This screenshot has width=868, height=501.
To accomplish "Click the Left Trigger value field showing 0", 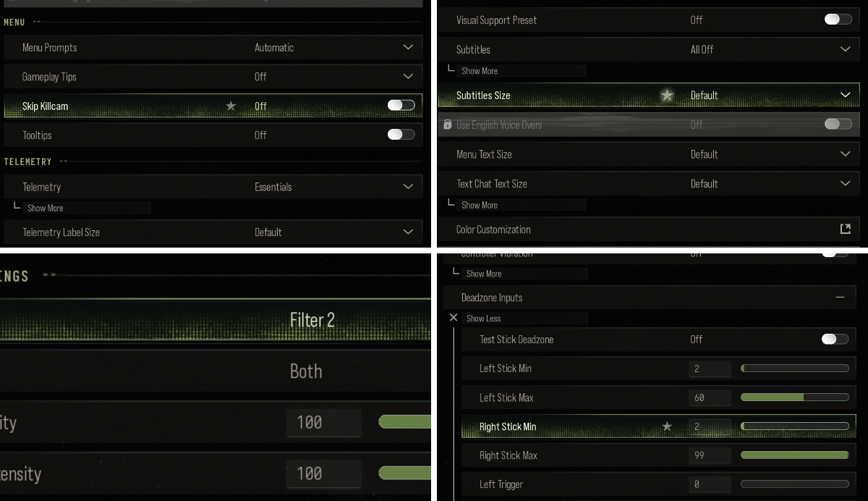I will pos(710,484).
